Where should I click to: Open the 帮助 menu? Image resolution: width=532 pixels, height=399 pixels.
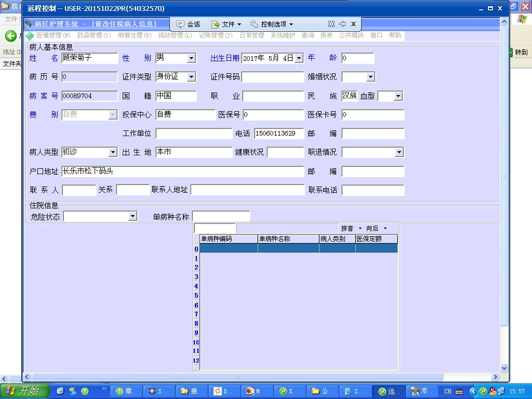click(x=395, y=35)
